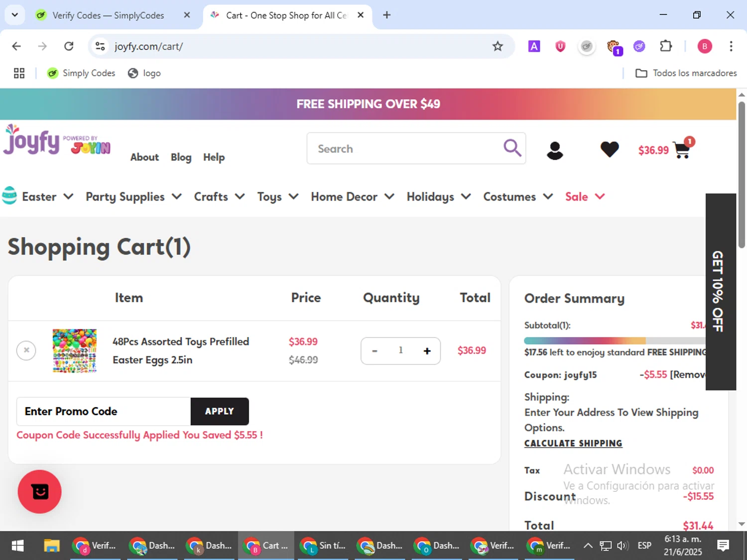Open the red shield extension icon
The image size is (747, 560).
click(x=560, y=46)
